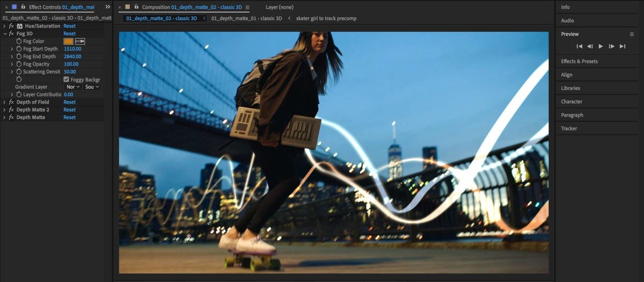The height and width of the screenshot is (282, 644).
Task: Step forward one frame in Preview
Action: (611, 47)
